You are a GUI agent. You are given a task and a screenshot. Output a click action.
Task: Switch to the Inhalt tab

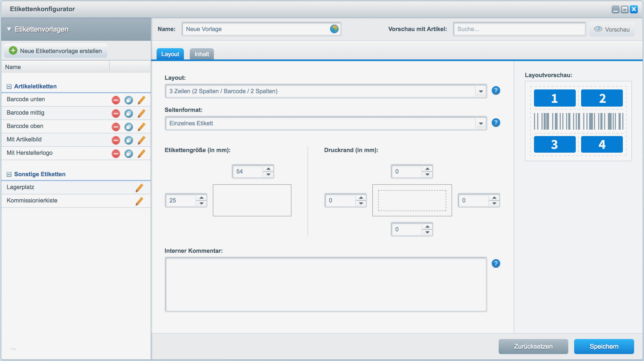(x=202, y=54)
